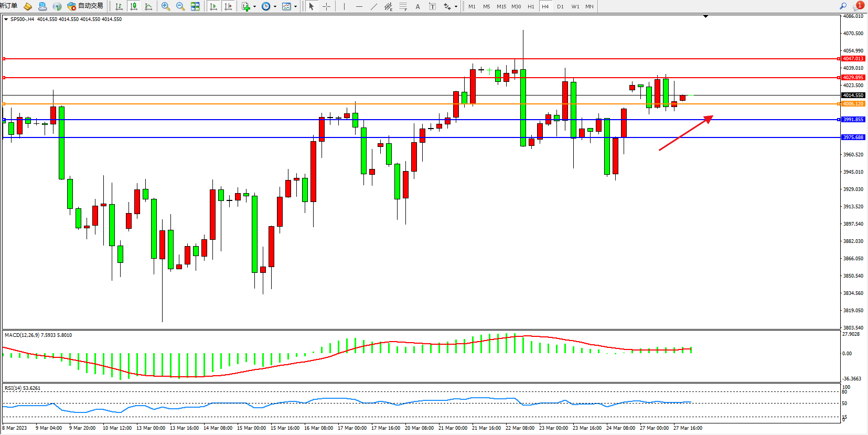The image size is (868, 435).
Task: Click the chart shift triangle marker
Action: (705, 16)
